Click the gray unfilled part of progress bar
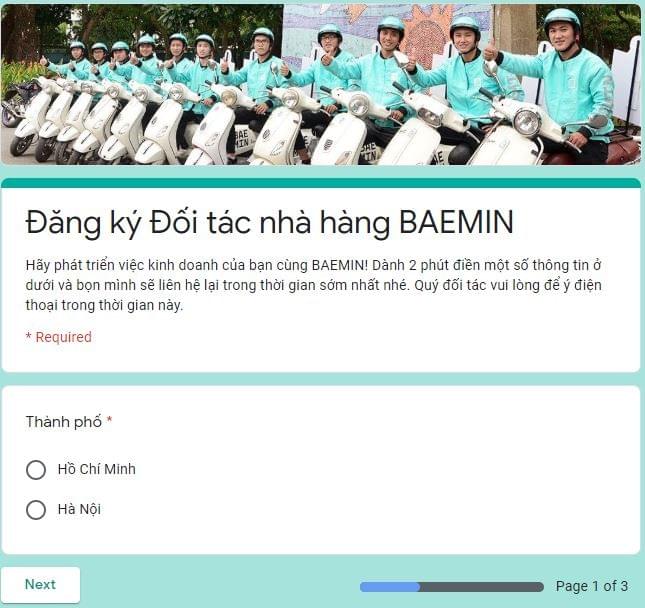The height and width of the screenshot is (608, 645). click(x=481, y=587)
